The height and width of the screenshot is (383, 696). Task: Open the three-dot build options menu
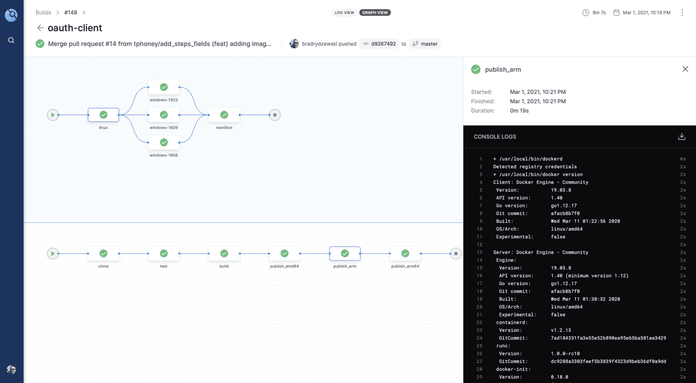[x=682, y=12]
